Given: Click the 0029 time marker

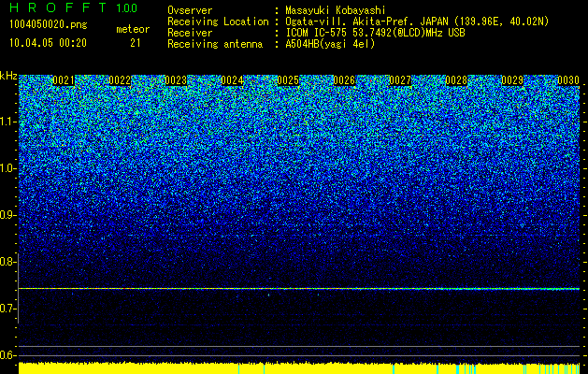Looking at the screenshot, I should click(512, 80).
